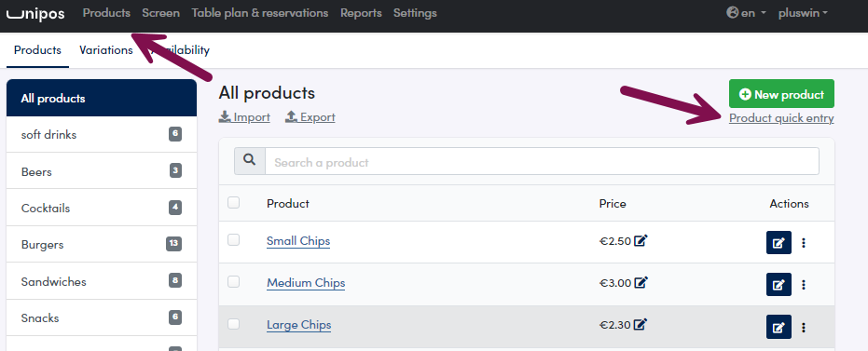Select the Large Chips row checkbox

pyautogui.click(x=234, y=323)
